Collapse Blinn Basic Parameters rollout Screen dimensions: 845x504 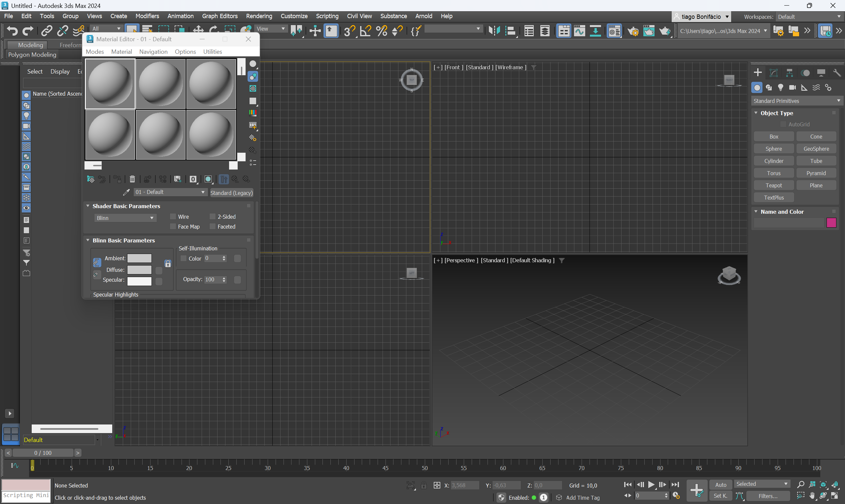(x=88, y=240)
